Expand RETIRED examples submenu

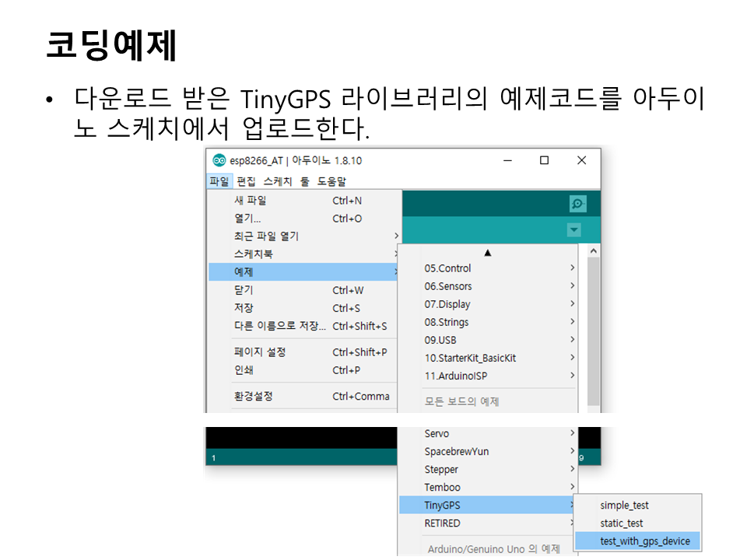tap(488, 523)
